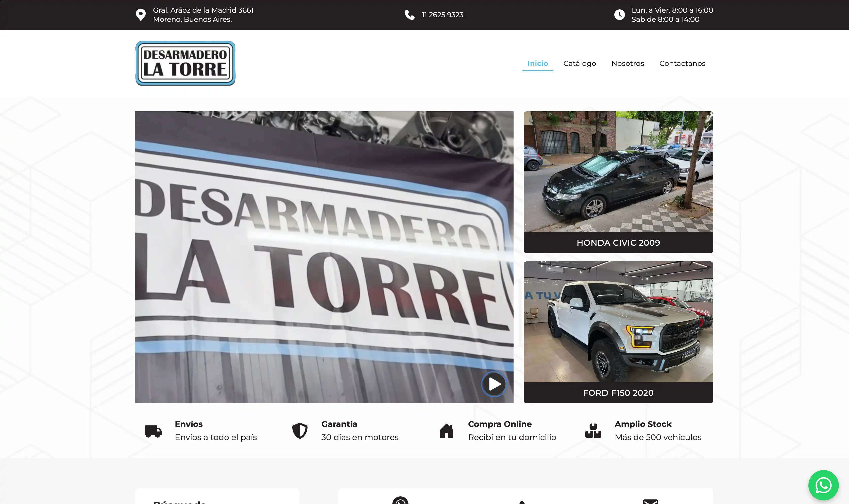Click 'Sab de 8:00 a 14:00' hours text
The image size is (849, 504).
666,19
